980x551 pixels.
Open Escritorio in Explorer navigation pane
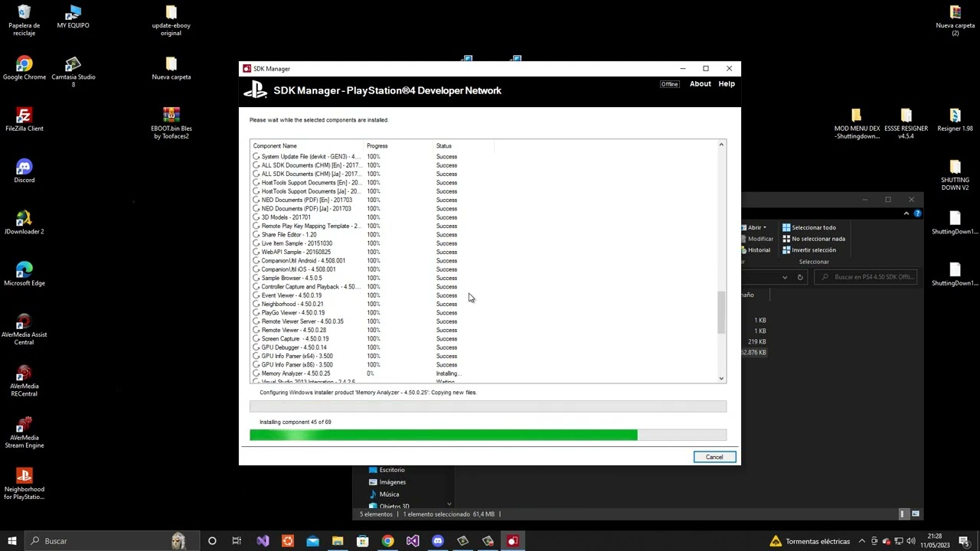click(x=387, y=470)
